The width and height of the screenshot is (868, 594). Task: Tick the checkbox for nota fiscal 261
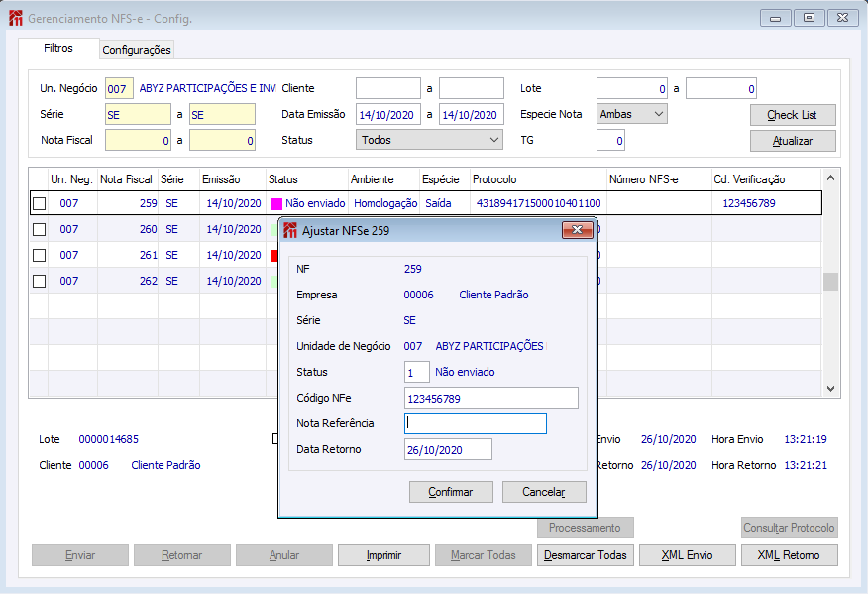point(39,256)
